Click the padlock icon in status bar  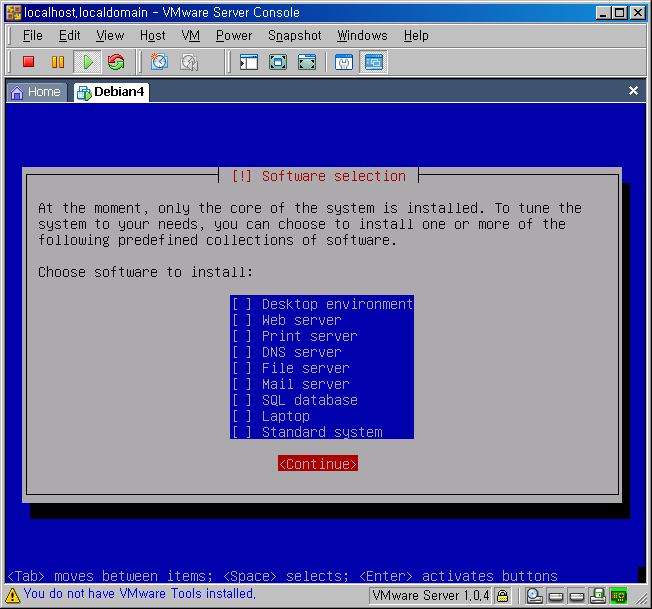(x=503, y=596)
